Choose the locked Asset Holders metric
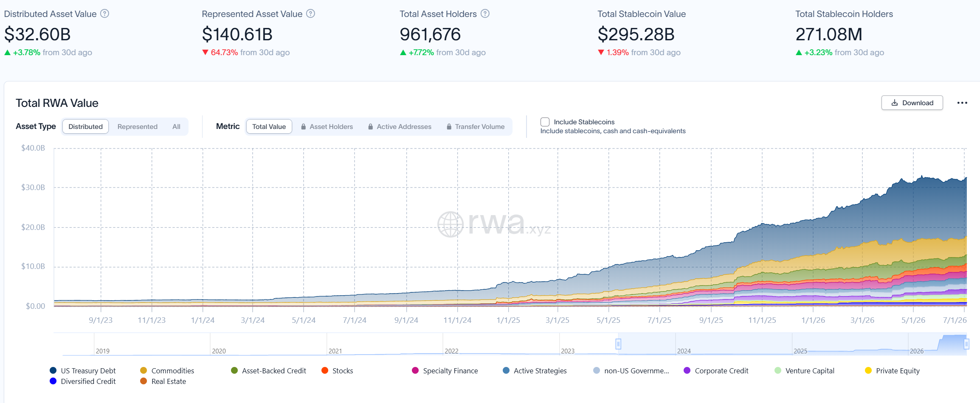Screen dimensions: 980x403 327,126
